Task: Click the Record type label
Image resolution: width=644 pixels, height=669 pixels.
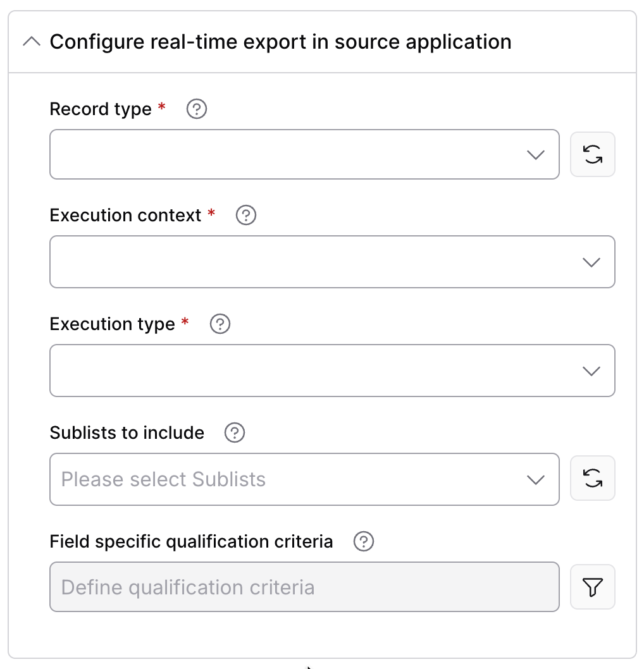Action: [x=101, y=109]
